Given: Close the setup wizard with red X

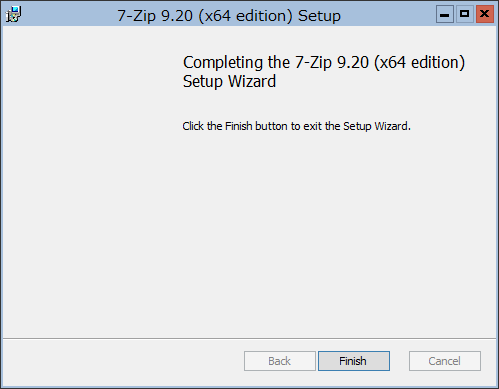Looking at the screenshot, I should tap(485, 14).
